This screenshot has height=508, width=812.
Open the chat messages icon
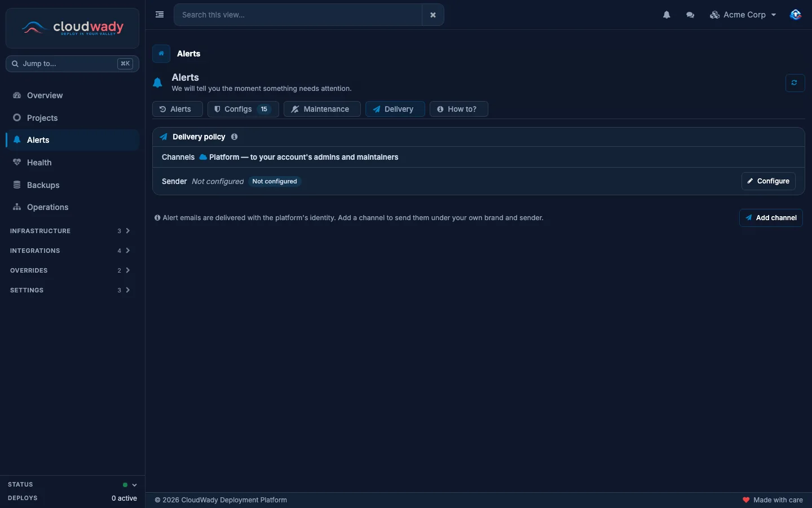click(x=690, y=15)
